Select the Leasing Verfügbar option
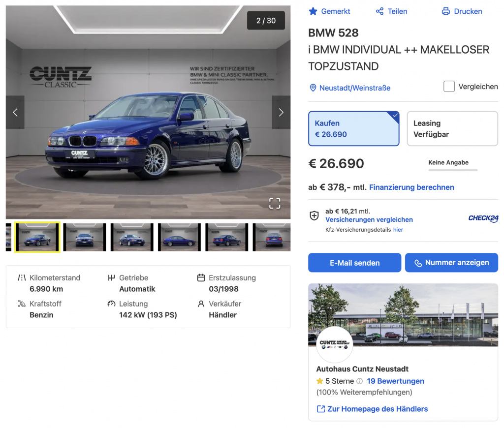Viewport: 504px width, 428px height. pos(452,128)
